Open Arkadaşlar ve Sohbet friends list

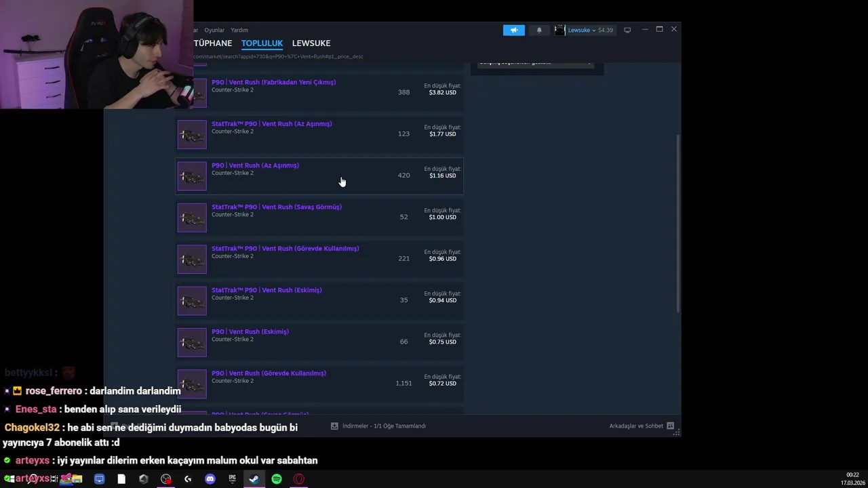636,426
